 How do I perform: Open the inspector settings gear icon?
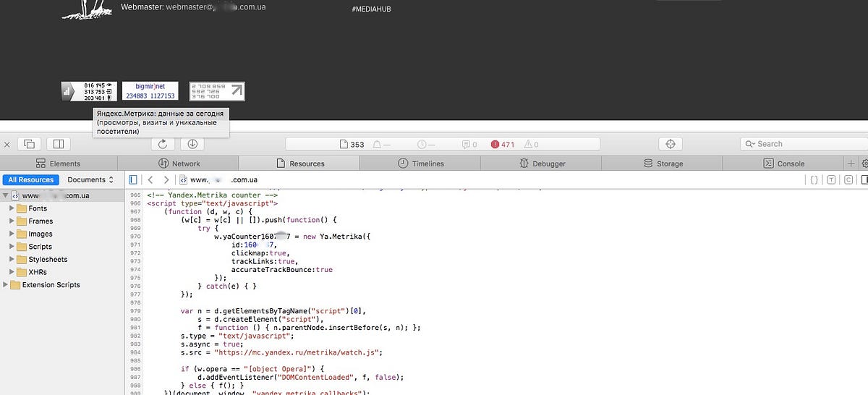point(864,163)
